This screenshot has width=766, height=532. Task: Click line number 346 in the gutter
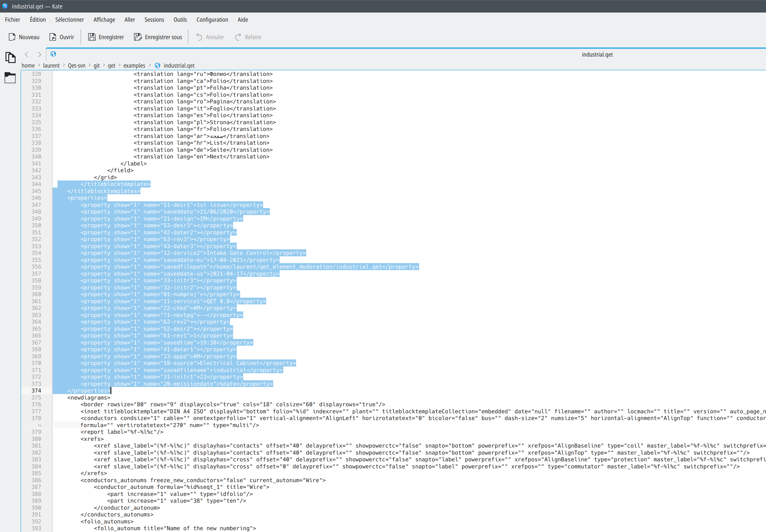pyautogui.click(x=36, y=198)
